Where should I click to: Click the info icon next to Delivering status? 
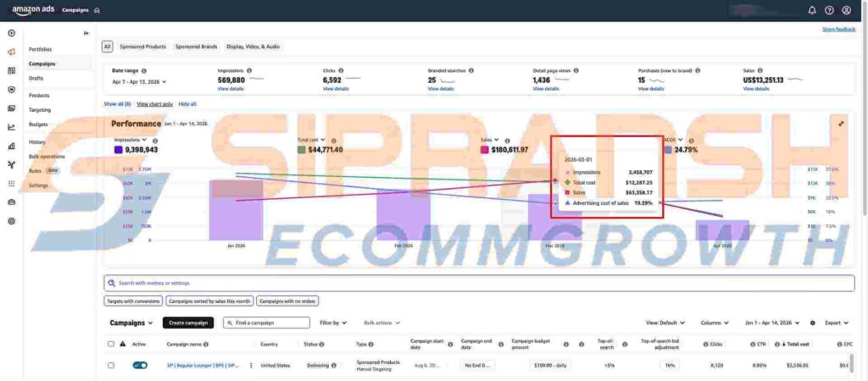coord(334,366)
